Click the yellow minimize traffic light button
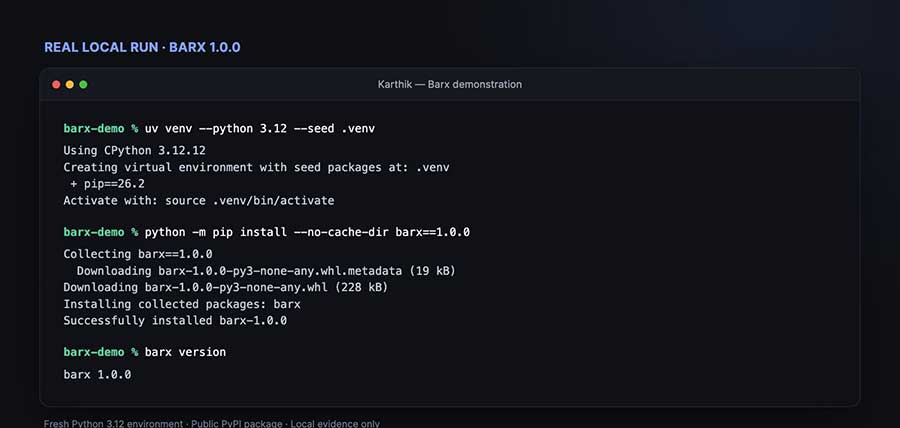Viewport: 900px width, 428px height. (x=69, y=84)
